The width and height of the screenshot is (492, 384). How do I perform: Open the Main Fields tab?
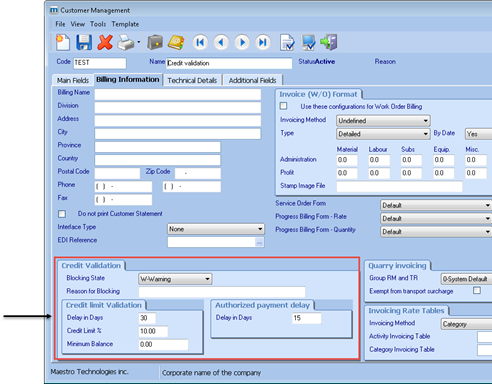point(73,80)
